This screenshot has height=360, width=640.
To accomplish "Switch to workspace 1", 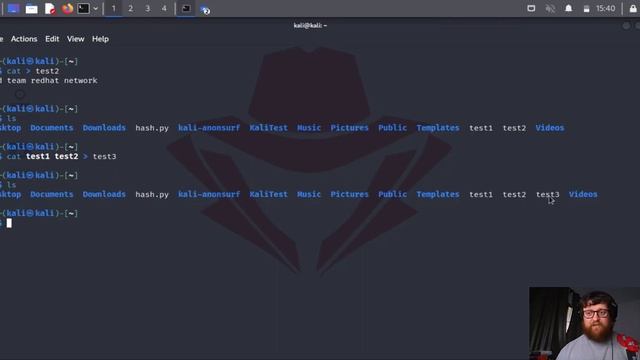I will [x=113, y=9].
